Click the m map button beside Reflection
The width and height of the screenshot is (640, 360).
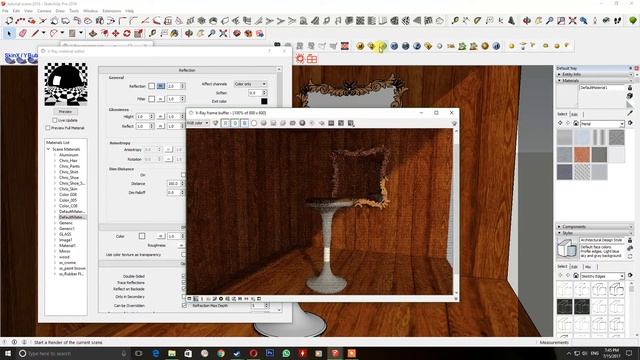[161, 86]
